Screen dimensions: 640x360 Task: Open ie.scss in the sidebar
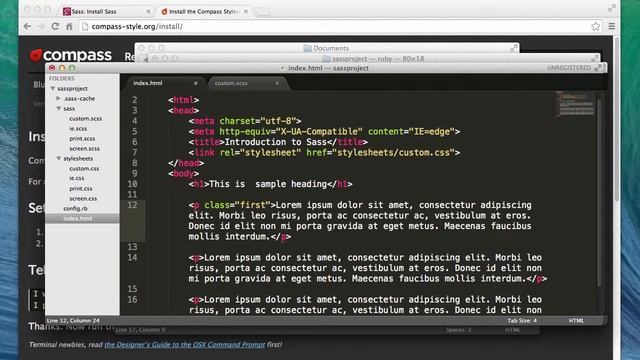coord(78,129)
